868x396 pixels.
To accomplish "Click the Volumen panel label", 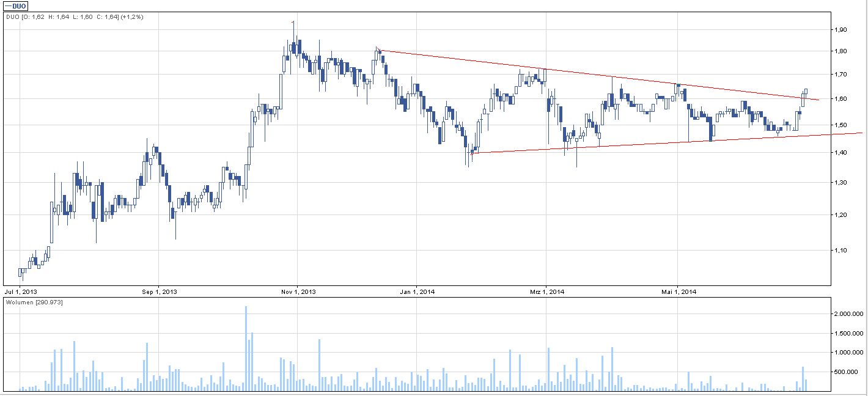I will pyautogui.click(x=34, y=302).
